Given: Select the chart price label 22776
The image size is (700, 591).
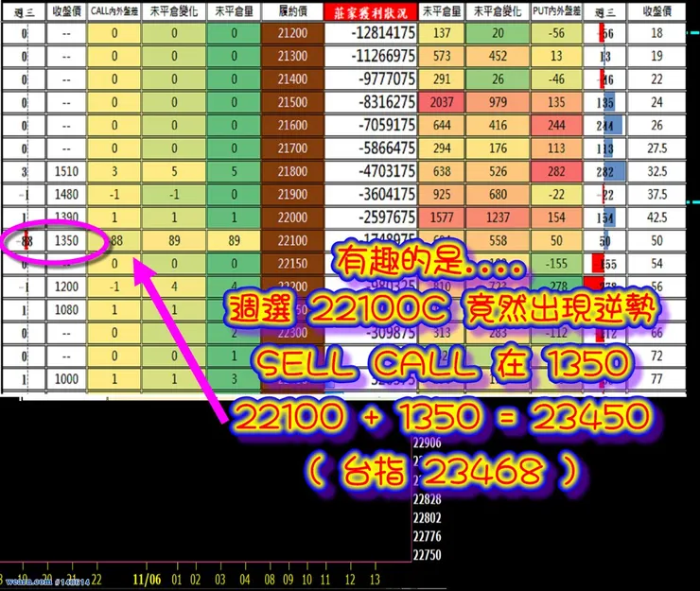Looking at the screenshot, I should (x=428, y=536).
